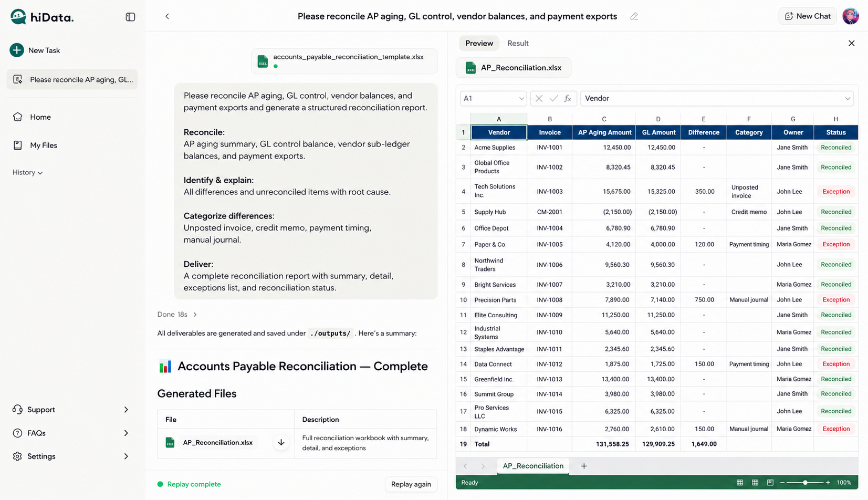The height and width of the screenshot is (500, 868).
Task: Click the Dynamic Works vendor cell
Action: [499, 429]
